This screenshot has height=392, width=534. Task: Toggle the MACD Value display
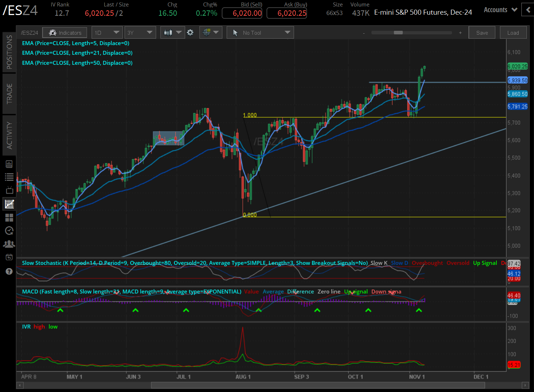[251, 291]
